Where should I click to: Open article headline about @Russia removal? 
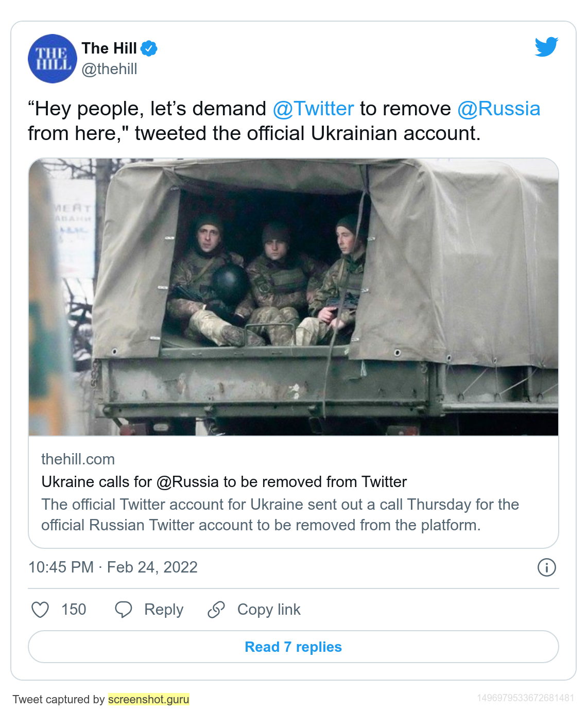(224, 482)
